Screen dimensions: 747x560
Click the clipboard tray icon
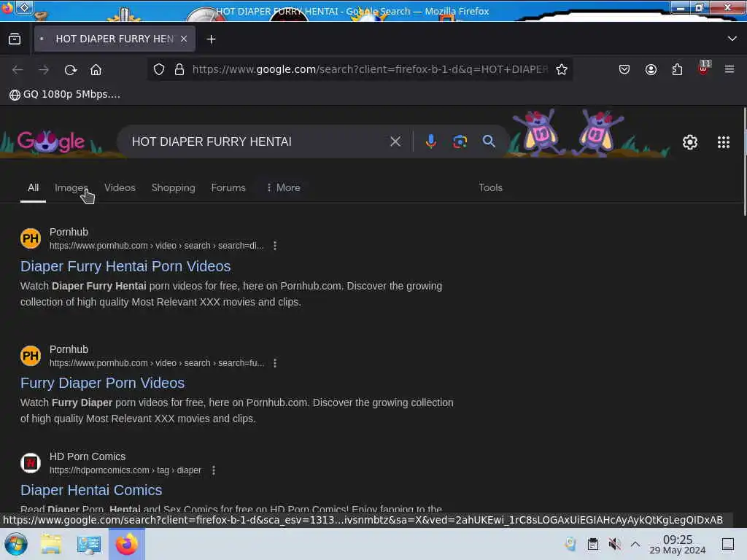tap(592, 544)
